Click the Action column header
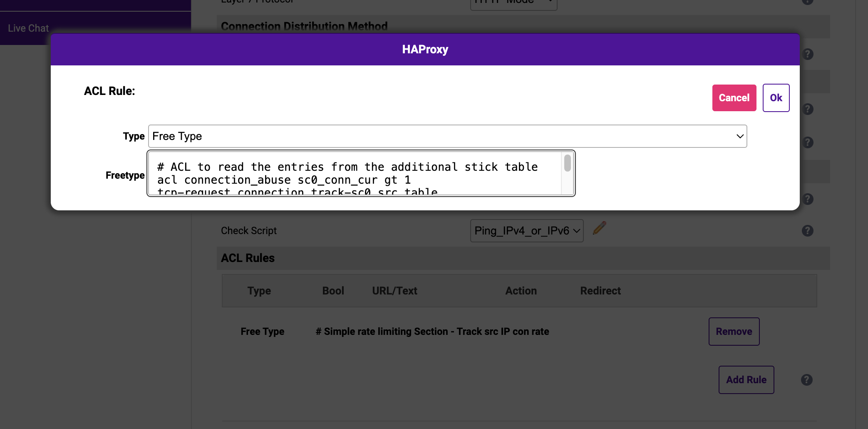Image resolution: width=868 pixels, height=429 pixels. [x=521, y=291]
